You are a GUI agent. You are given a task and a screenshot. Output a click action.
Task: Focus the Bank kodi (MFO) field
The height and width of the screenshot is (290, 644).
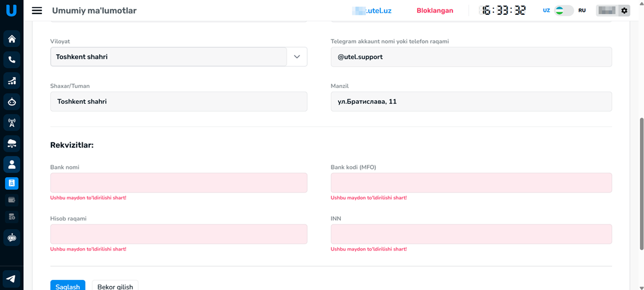tap(471, 183)
